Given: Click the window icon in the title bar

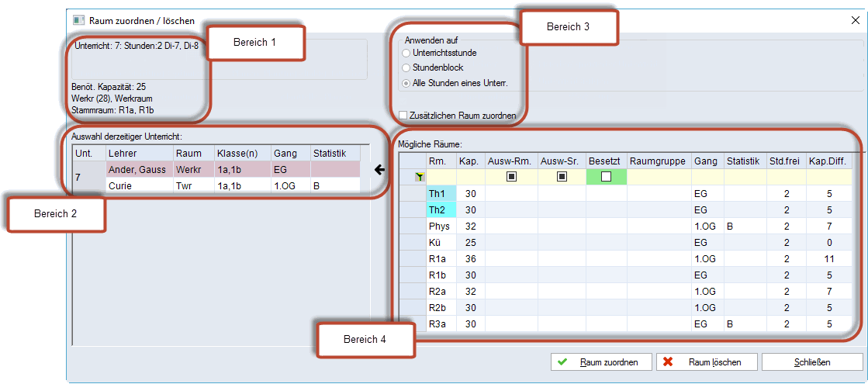Looking at the screenshot, I should coord(78,21).
